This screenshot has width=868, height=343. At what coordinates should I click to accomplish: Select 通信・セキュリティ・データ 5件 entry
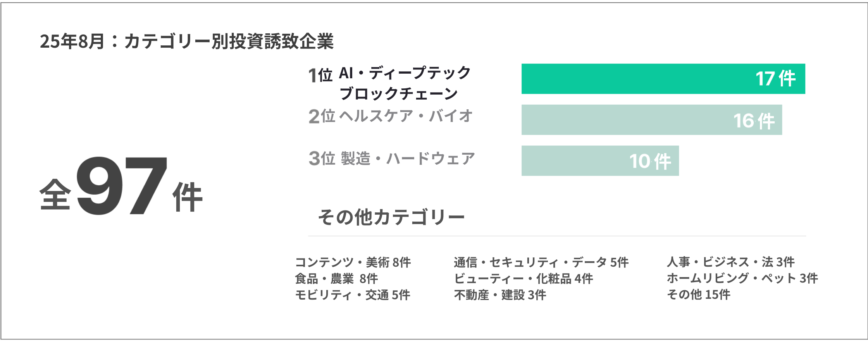point(541,262)
